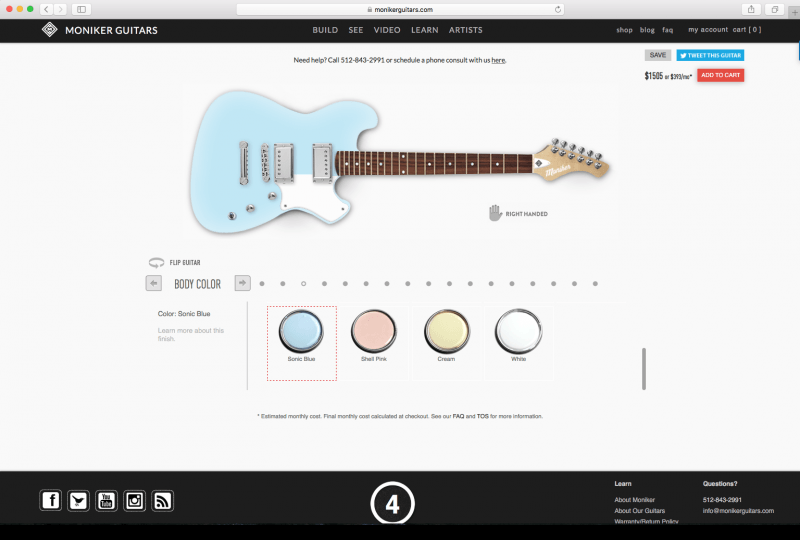Open the SEE menu
Screen dimensions: 800x540
click(x=356, y=30)
